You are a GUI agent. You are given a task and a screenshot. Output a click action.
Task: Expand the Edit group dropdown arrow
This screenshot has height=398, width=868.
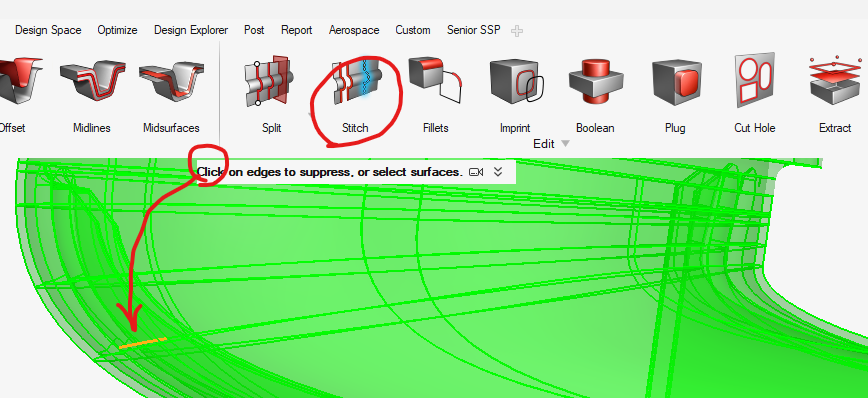(x=565, y=144)
